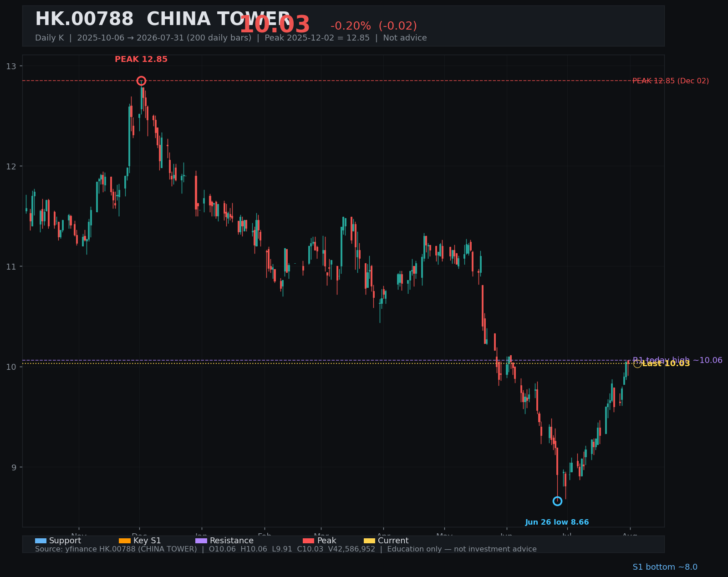This screenshot has width=728, height=577.
Task: Click the 'R1 today high ~10.06' label
Action: tap(677, 360)
